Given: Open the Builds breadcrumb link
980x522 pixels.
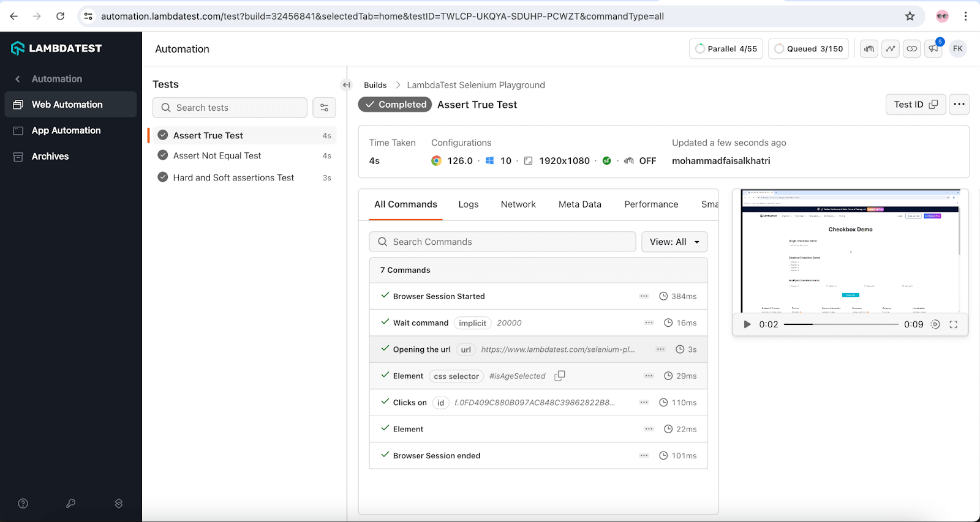Looking at the screenshot, I should point(375,85).
